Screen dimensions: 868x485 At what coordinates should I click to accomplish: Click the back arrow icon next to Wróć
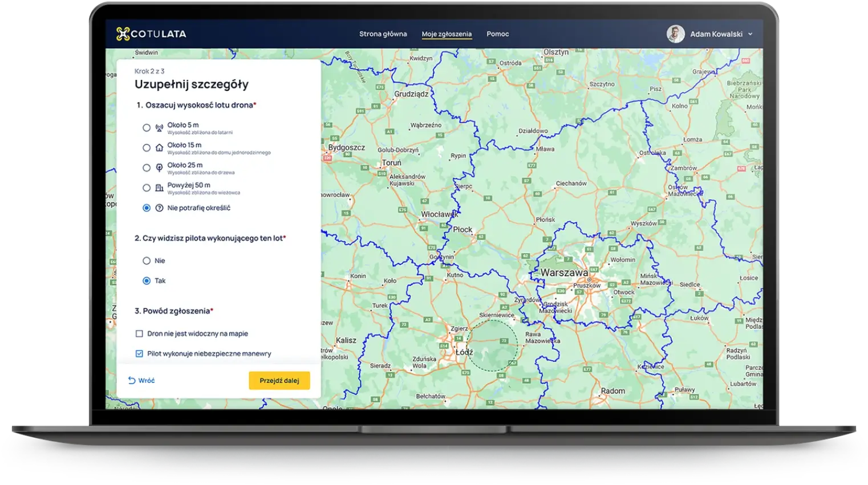tap(132, 380)
